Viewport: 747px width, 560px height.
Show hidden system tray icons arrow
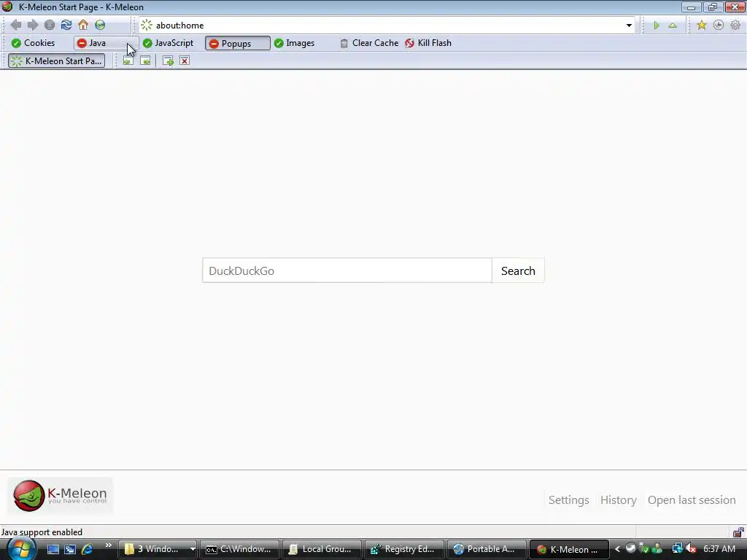click(x=617, y=549)
